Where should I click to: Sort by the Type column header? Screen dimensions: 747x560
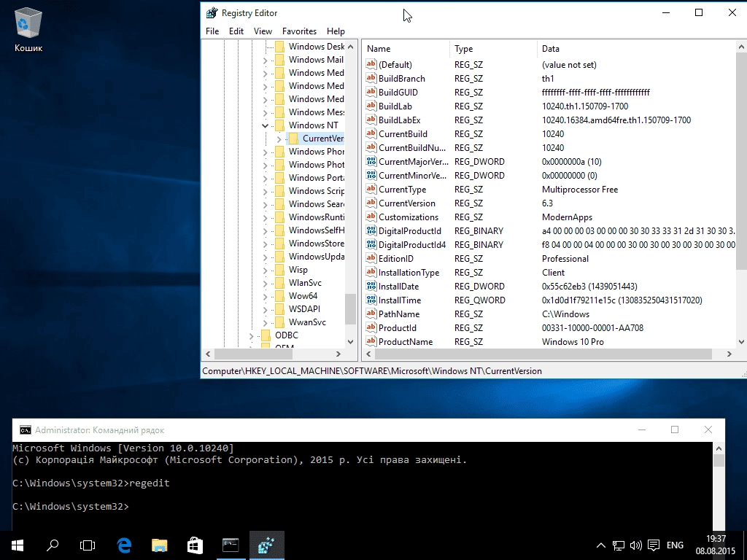tap(494, 49)
